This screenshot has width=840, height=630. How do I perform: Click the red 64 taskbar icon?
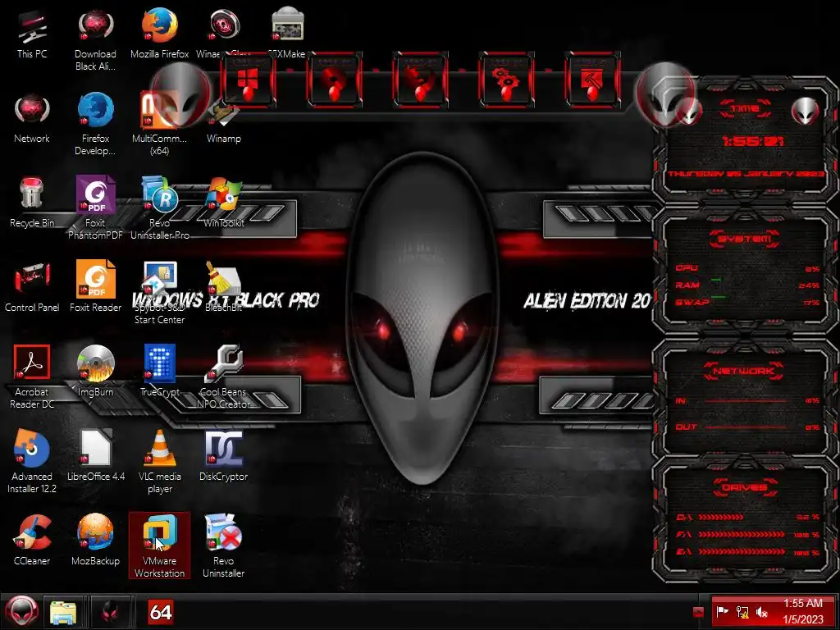[160, 612]
